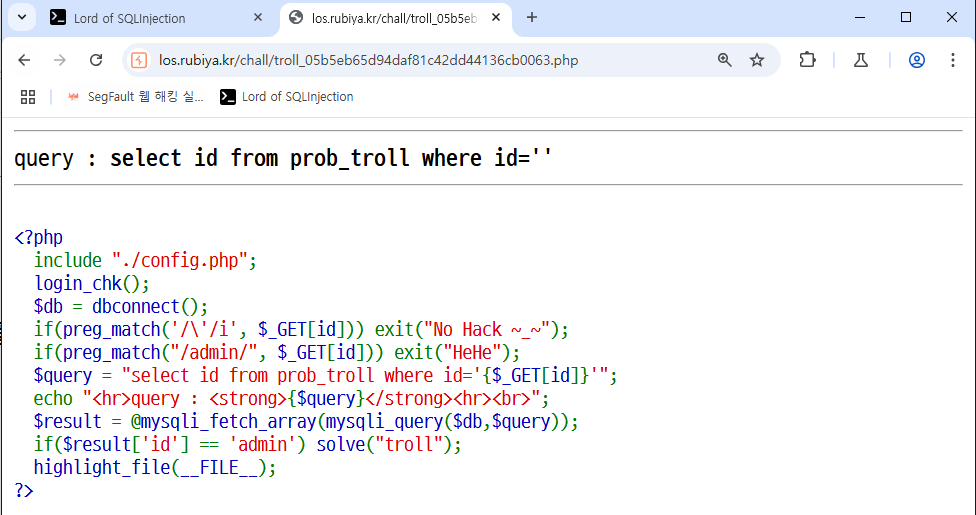The height and width of the screenshot is (515, 976).
Task: Open the apps grid in bookmarks bar
Action: pos(28,97)
